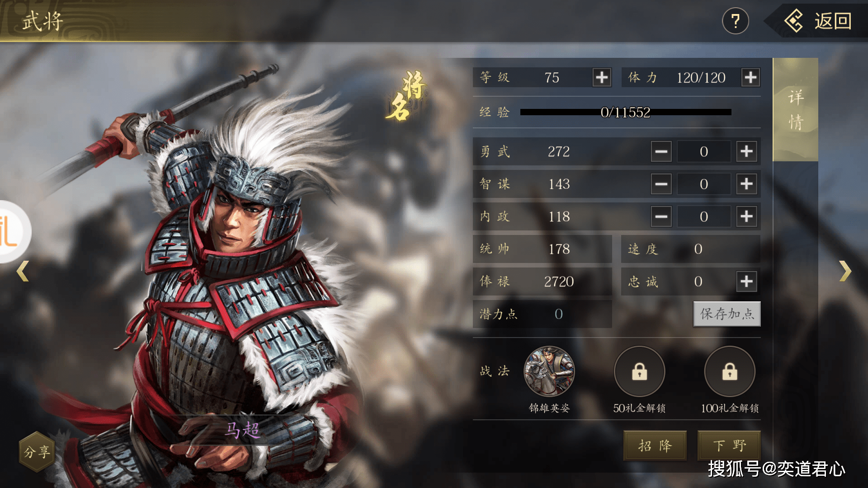Select the 锦雄英姿 skill icon

[549, 372]
